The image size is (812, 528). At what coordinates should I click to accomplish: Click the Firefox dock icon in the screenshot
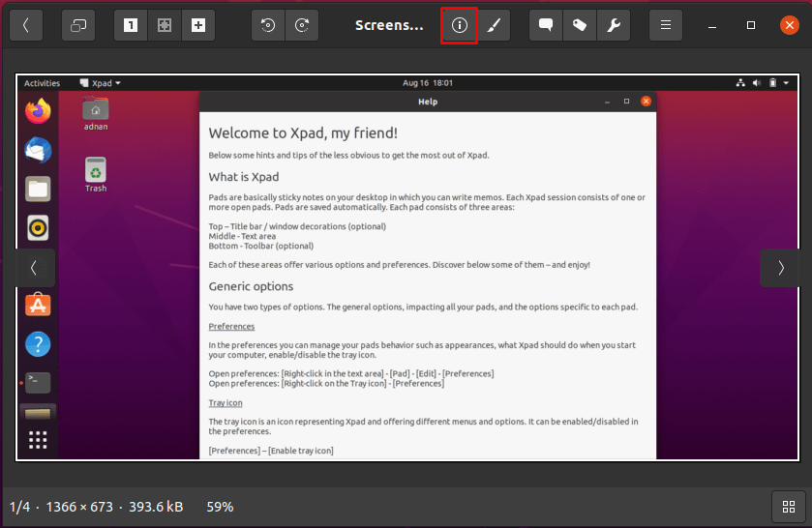(x=38, y=111)
